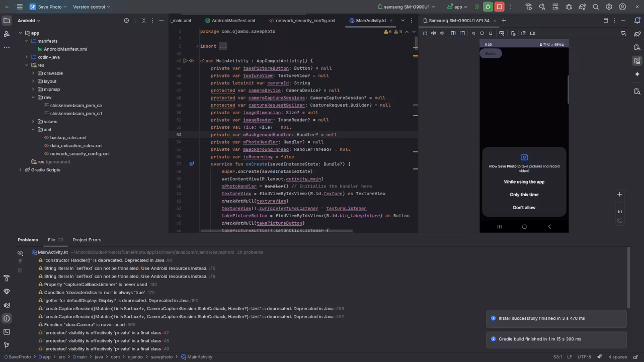
Task: Tap Only this time permission option
Action: point(524,195)
